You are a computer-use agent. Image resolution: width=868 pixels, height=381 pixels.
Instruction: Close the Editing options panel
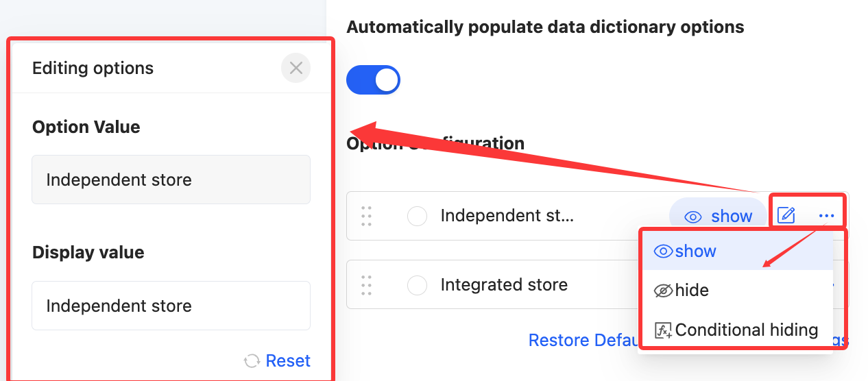pyautogui.click(x=296, y=68)
